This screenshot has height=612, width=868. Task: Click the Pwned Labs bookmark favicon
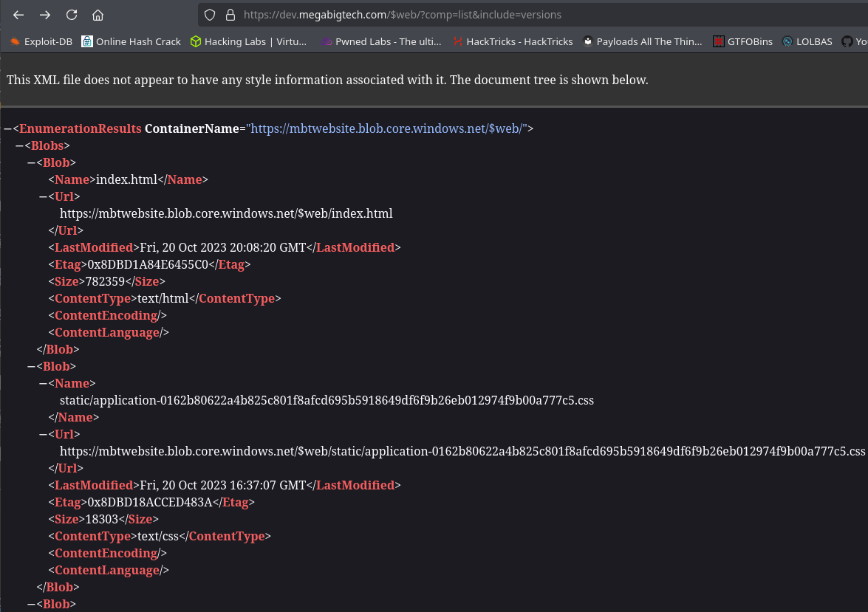click(326, 41)
